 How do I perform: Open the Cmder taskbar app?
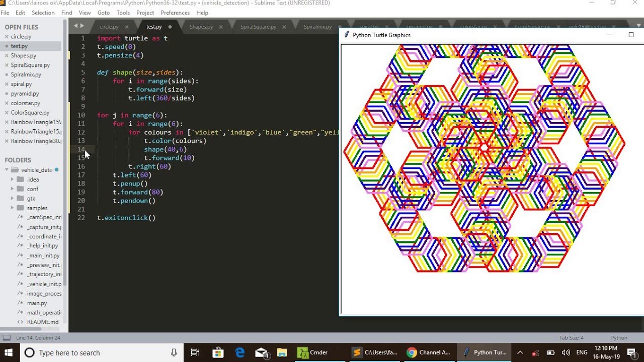point(312,352)
